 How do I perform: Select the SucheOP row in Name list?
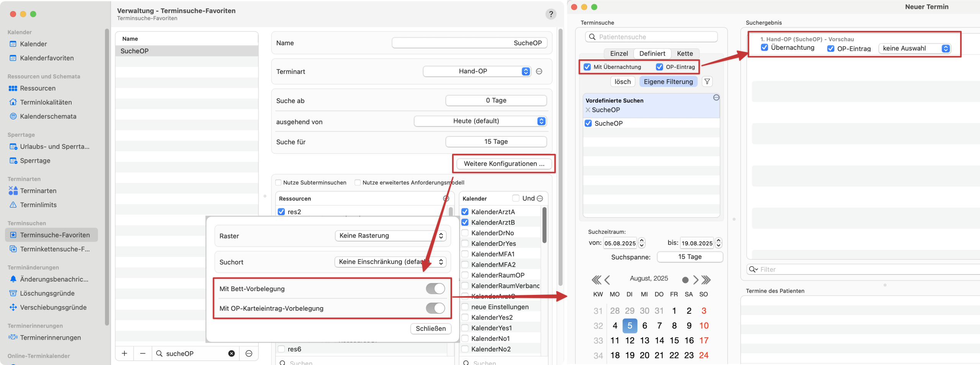click(x=187, y=51)
